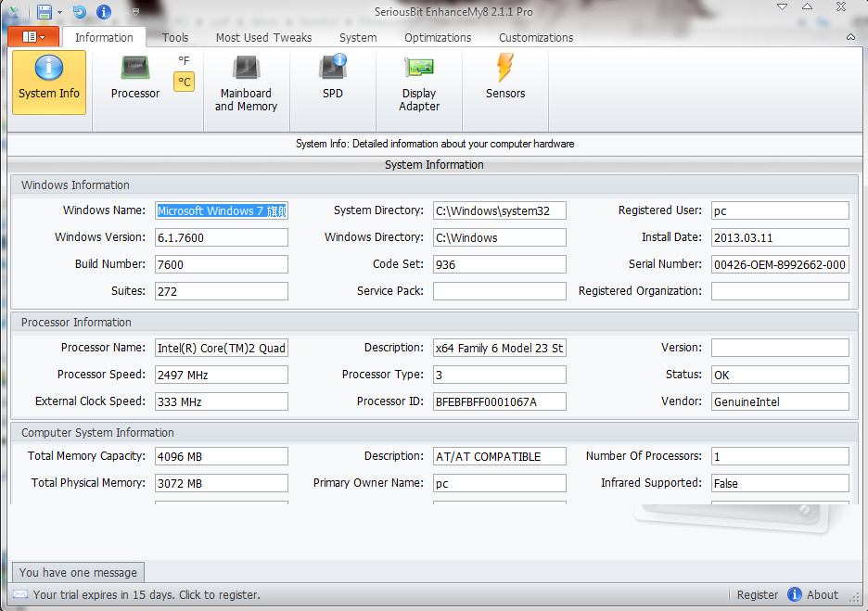The height and width of the screenshot is (611, 868).
Task: Switch temperature units to Celsius
Action: (184, 82)
